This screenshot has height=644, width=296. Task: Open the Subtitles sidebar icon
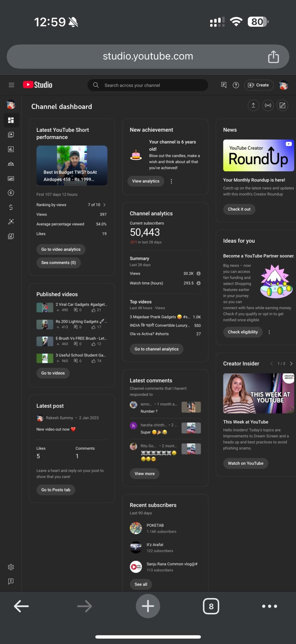tap(11, 178)
